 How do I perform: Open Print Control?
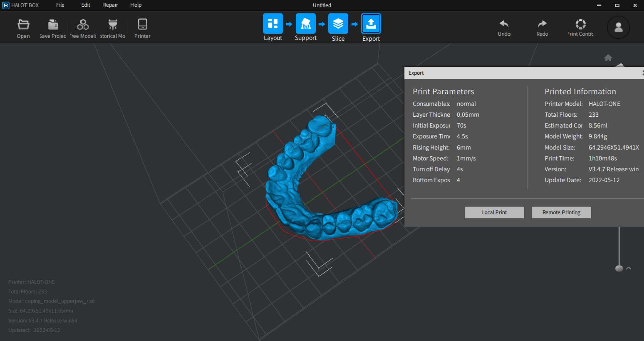point(580,27)
